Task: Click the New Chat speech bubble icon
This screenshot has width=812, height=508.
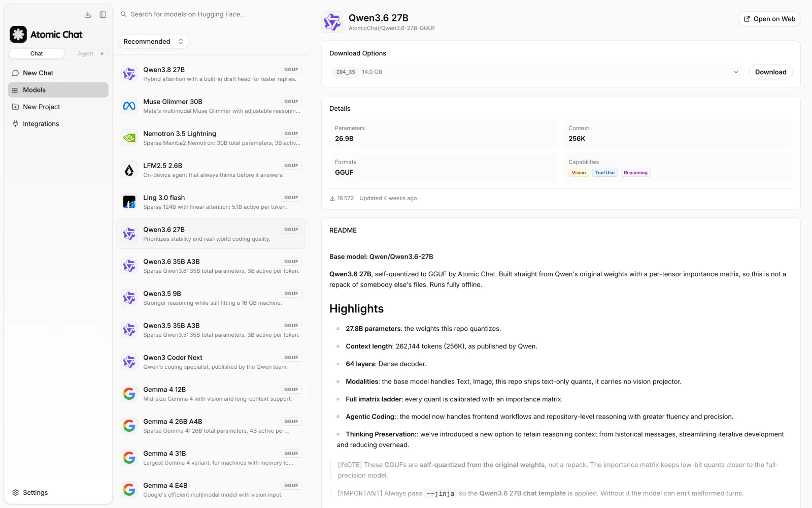Action: click(x=15, y=73)
